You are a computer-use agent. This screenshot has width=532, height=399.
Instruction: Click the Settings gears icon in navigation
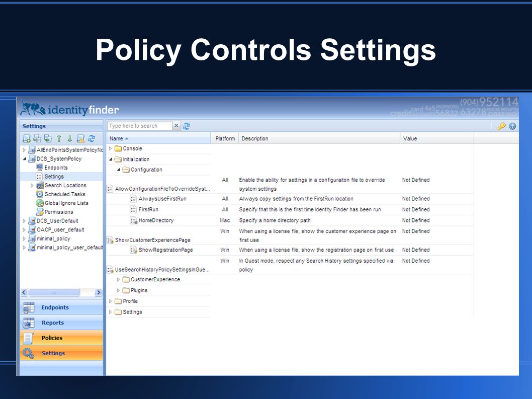pos(29,353)
